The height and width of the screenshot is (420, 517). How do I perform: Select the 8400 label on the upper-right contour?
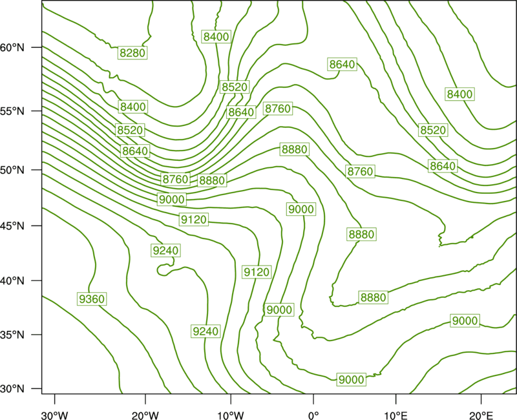point(459,94)
